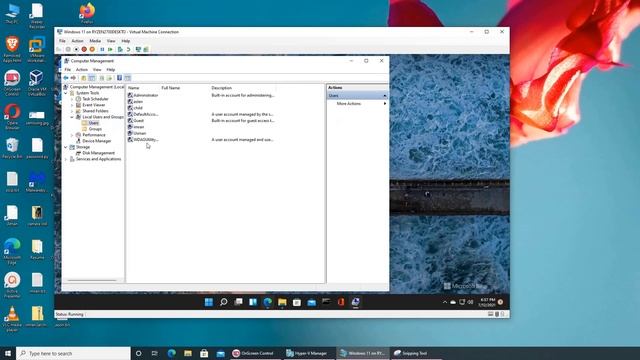640x360 pixels.
Task: Create a checkpoint using the VM toolbar icon
Action: tap(120, 49)
